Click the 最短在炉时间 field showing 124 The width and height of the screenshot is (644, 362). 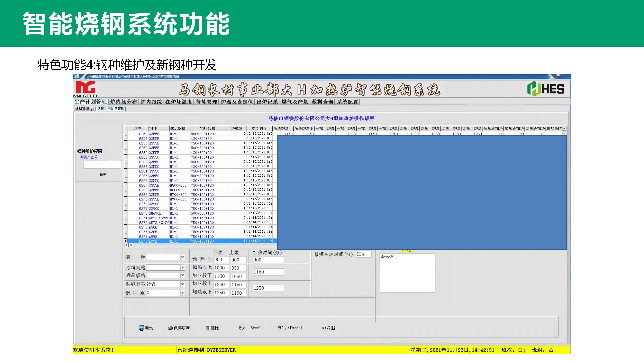click(363, 254)
